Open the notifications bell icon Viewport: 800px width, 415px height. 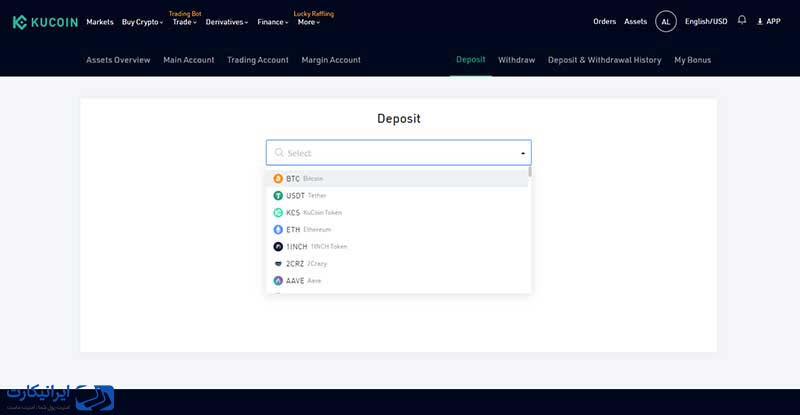[x=742, y=20]
